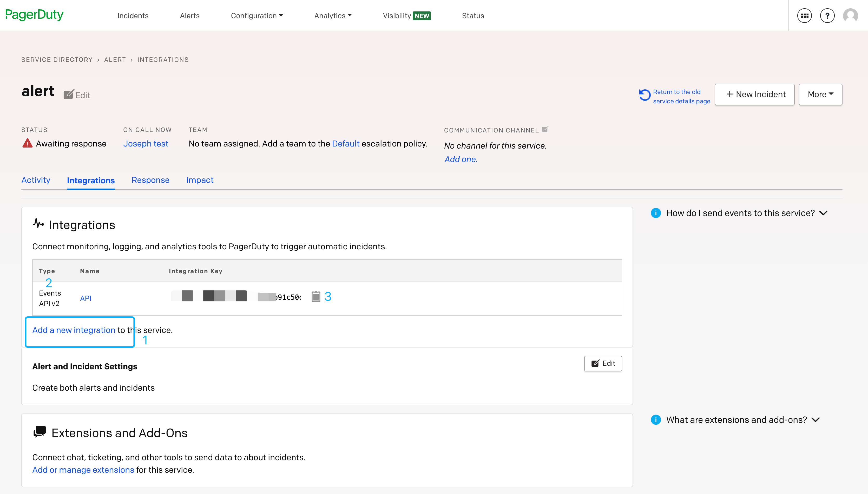Click the edit pencil beside the service name

(x=69, y=94)
